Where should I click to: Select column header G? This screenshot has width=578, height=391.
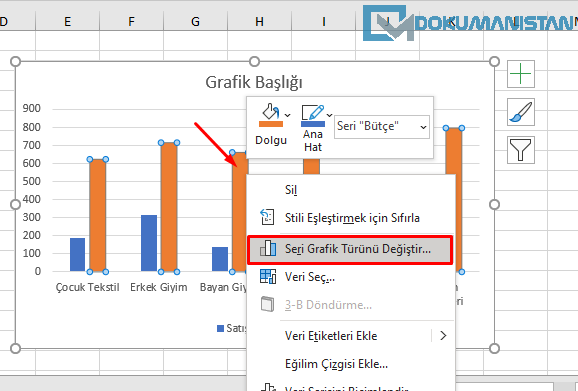pos(195,22)
